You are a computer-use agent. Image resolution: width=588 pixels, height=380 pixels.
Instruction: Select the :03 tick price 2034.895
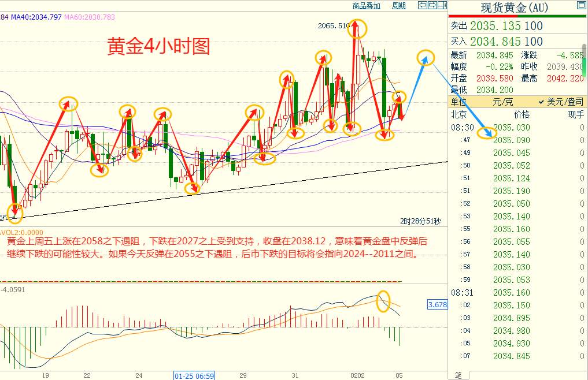click(x=512, y=318)
